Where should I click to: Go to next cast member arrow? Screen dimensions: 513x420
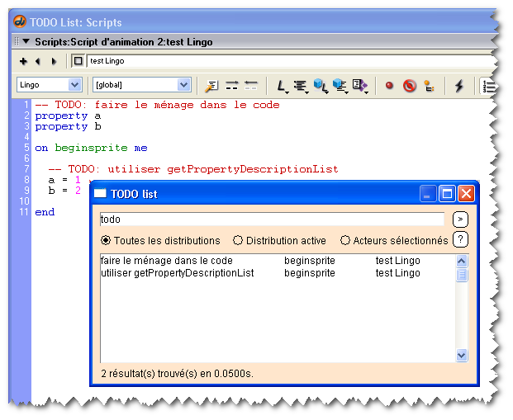(54, 61)
